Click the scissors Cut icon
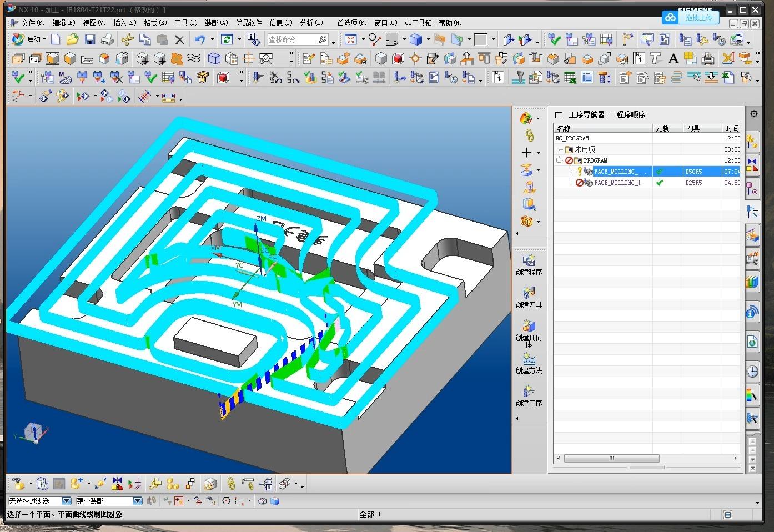 coord(128,39)
